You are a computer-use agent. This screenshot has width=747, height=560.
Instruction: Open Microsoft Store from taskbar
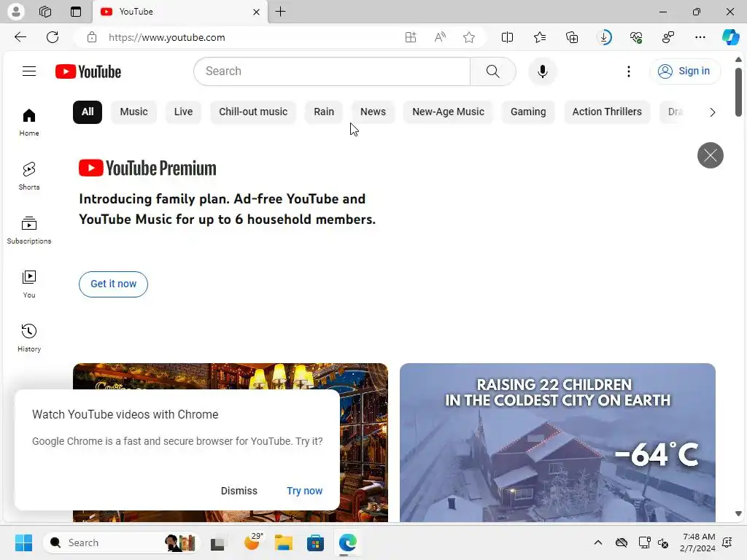(x=315, y=542)
